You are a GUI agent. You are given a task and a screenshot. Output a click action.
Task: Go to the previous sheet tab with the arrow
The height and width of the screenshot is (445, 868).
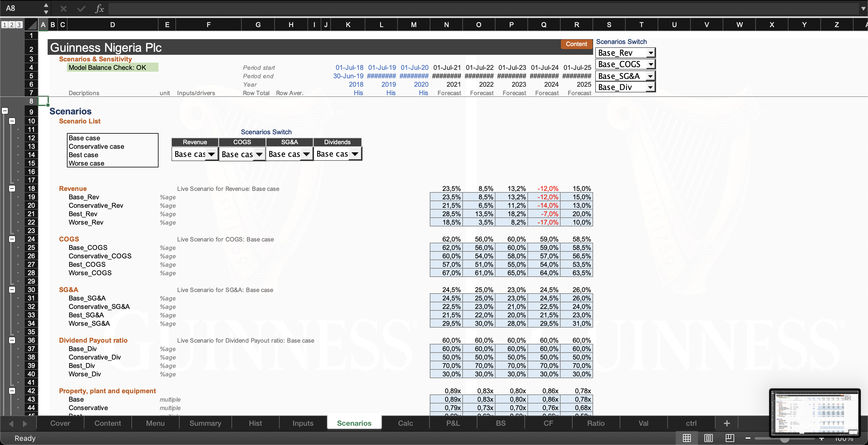[11, 423]
